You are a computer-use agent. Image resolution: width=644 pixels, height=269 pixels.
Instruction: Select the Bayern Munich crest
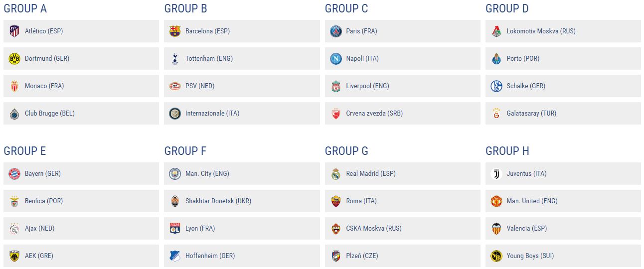point(14,174)
